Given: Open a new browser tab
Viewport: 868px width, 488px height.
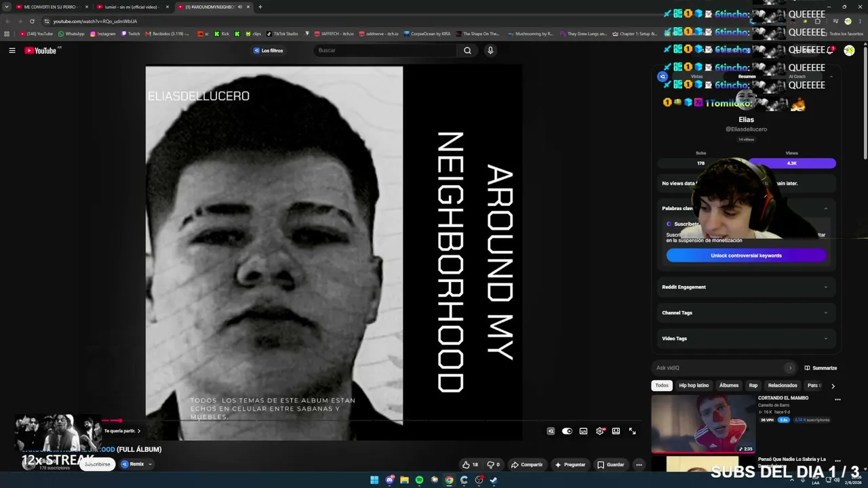Looking at the screenshot, I should (260, 7).
